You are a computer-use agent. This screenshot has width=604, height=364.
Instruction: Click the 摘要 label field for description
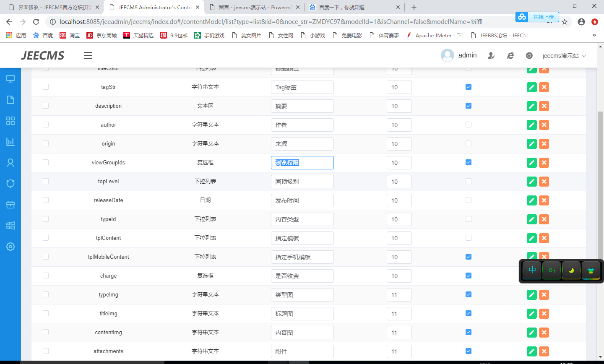302,106
